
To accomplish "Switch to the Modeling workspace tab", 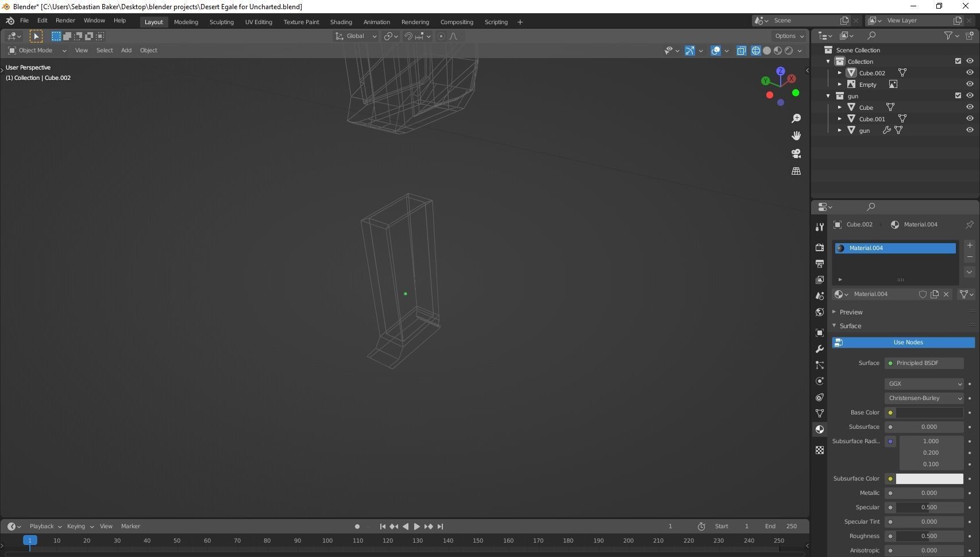I will (186, 22).
